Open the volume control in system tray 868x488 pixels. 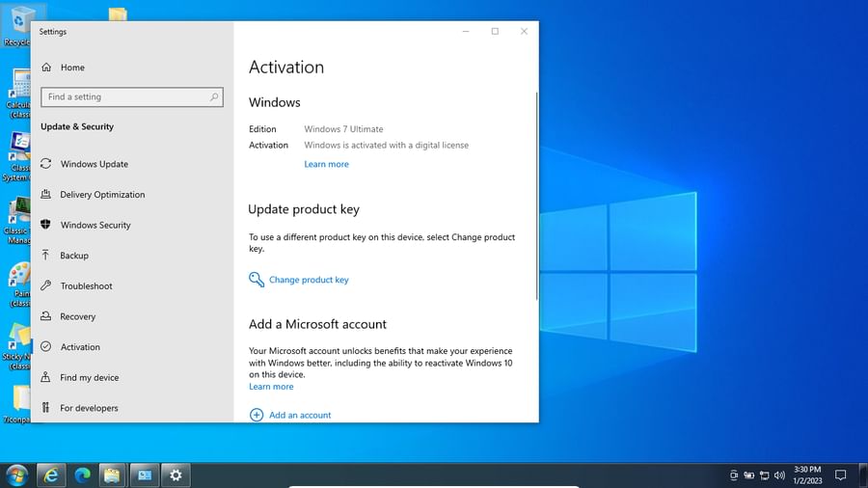pyautogui.click(x=779, y=475)
